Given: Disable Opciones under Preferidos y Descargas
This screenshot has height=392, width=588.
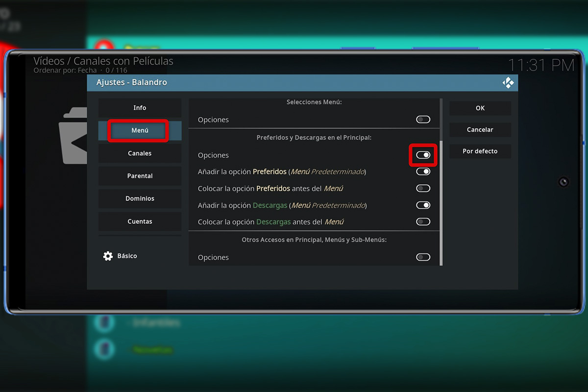Looking at the screenshot, I should [422, 155].
